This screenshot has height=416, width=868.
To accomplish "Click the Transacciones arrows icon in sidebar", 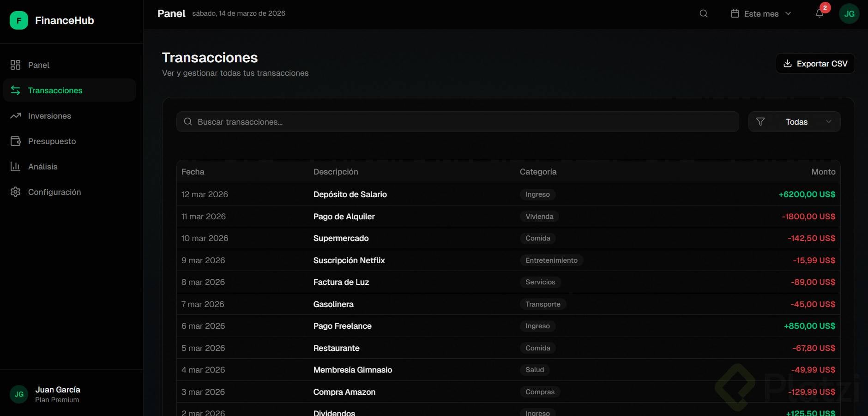I will 16,90.
